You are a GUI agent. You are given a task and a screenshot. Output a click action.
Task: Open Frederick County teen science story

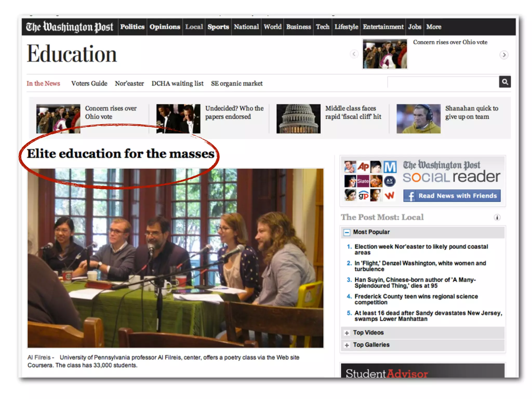click(x=416, y=299)
